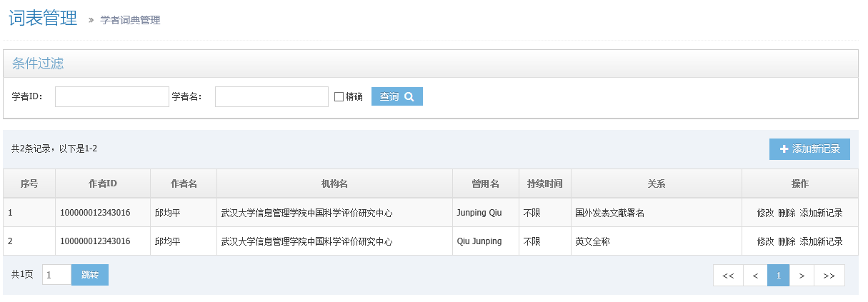Click 删除 in the Junping Qiu row
The height and width of the screenshot is (302, 868).
[787, 213]
